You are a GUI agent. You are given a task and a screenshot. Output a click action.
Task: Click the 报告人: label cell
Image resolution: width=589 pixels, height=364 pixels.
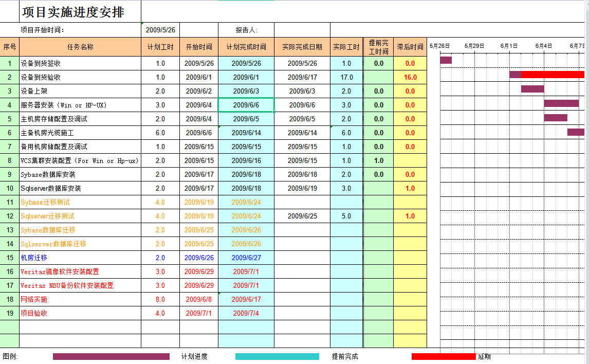point(246,30)
